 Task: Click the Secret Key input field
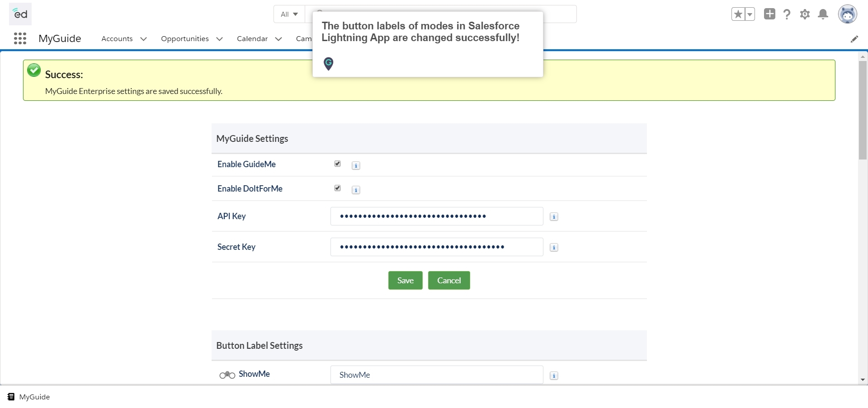click(x=437, y=247)
